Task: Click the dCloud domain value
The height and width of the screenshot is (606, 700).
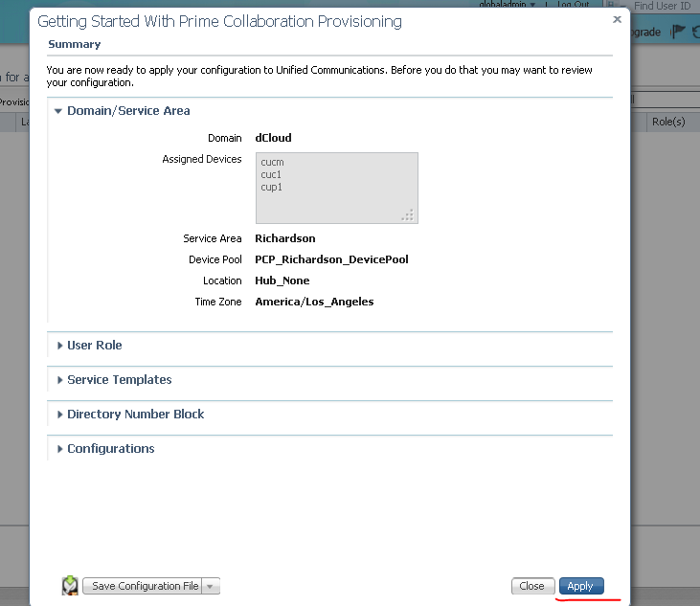Action: point(273,138)
